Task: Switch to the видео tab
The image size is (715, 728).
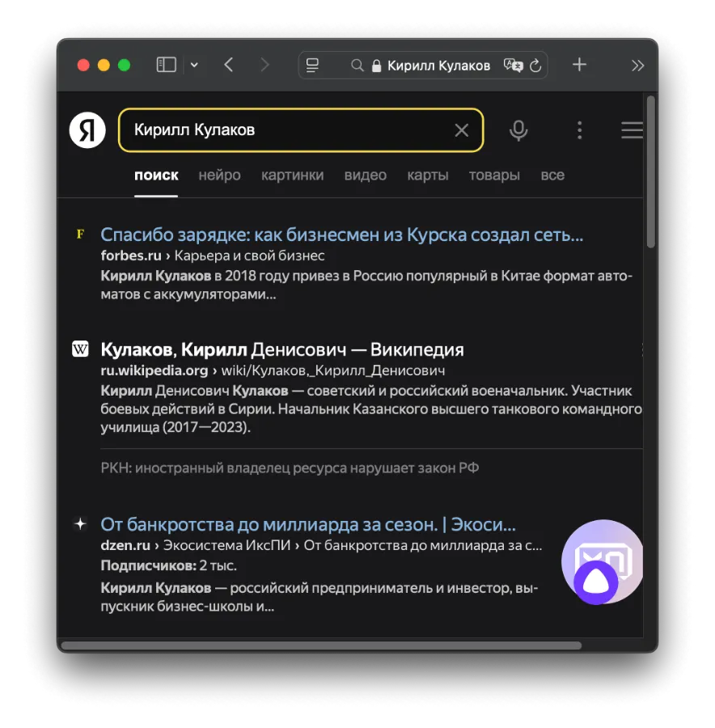Action: tap(365, 175)
